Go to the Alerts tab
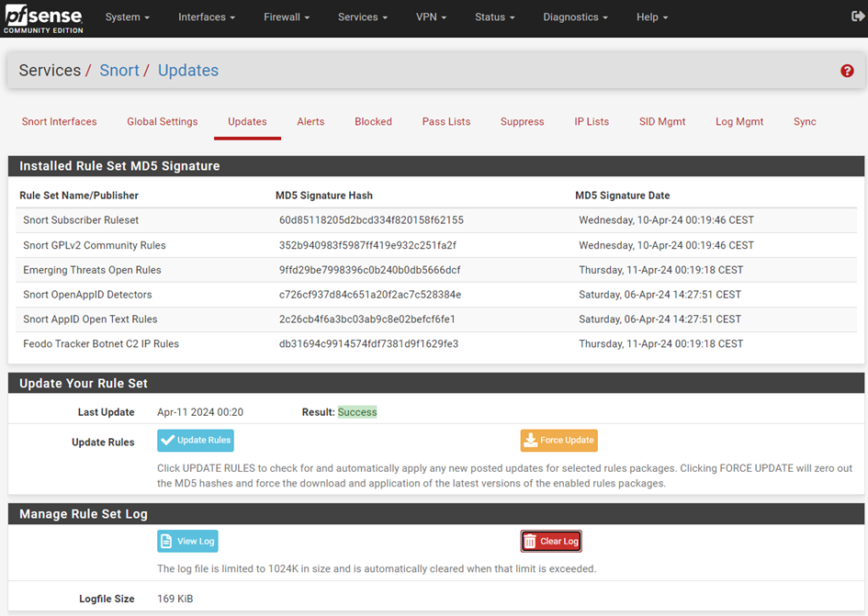This screenshot has height=616, width=868. pos(310,122)
